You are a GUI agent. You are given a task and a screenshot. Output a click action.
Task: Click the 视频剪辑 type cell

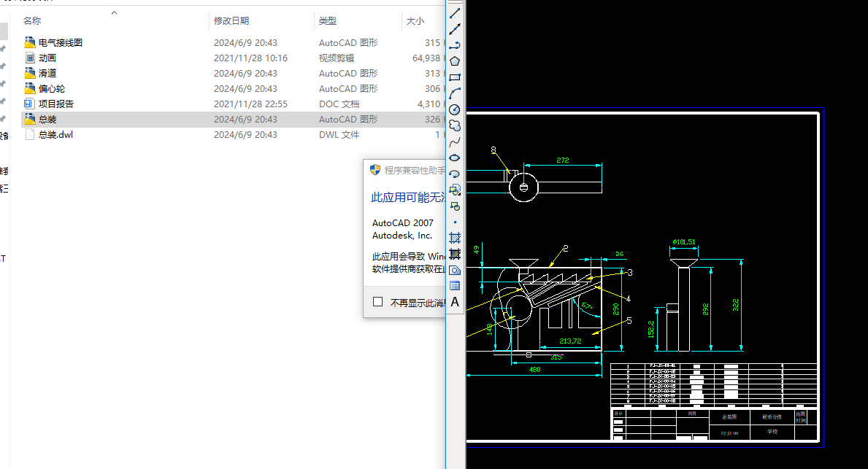click(x=337, y=58)
